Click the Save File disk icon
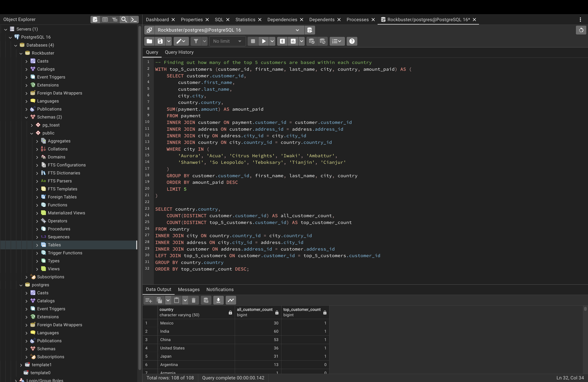 tap(160, 41)
